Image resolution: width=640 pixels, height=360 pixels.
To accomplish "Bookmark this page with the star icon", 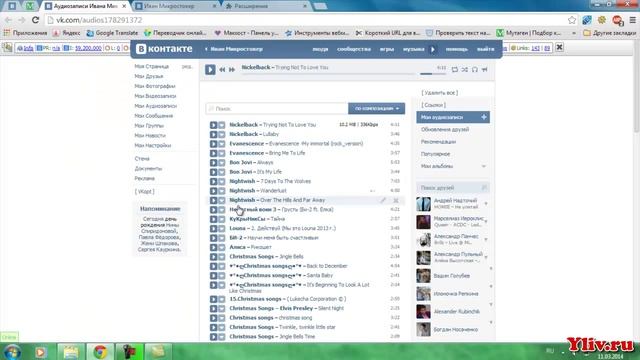I will pyautogui.click(x=572, y=20).
